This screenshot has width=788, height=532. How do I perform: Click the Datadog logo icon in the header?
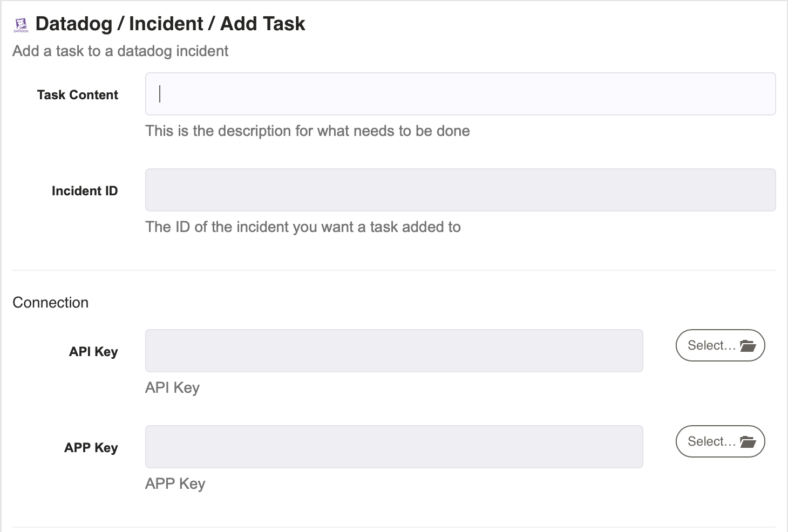click(x=21, y=25)
